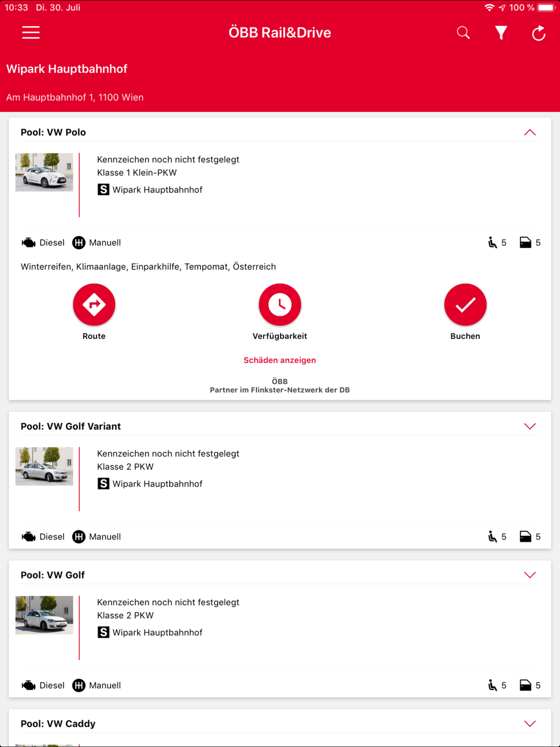Tap the engine icon in VW Golf card
Screen dimensions: 560x747
(29, 685)
